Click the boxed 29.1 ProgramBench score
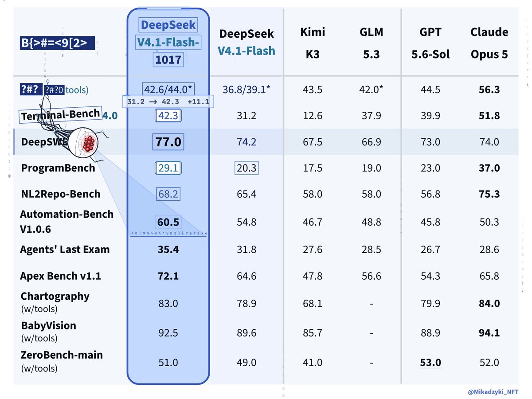 pos(168,168)
